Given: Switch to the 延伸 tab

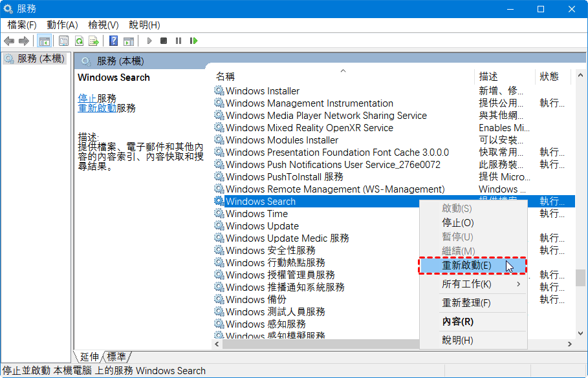Looking at the screenshot, I should 89,357.
